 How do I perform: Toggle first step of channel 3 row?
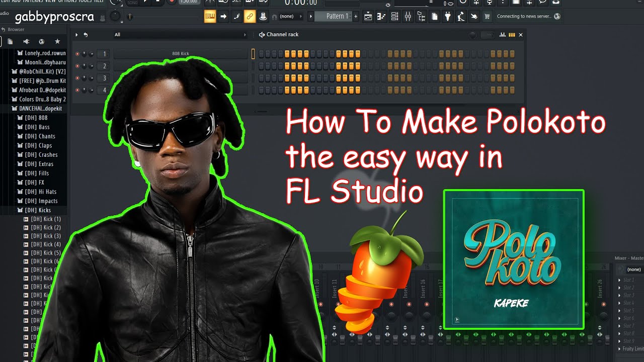[262, 78]
